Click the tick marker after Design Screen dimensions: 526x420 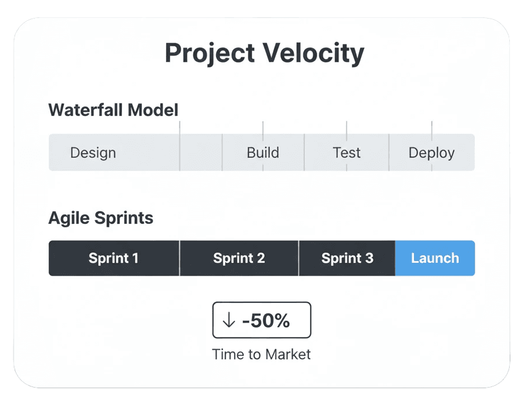[179, 146]
